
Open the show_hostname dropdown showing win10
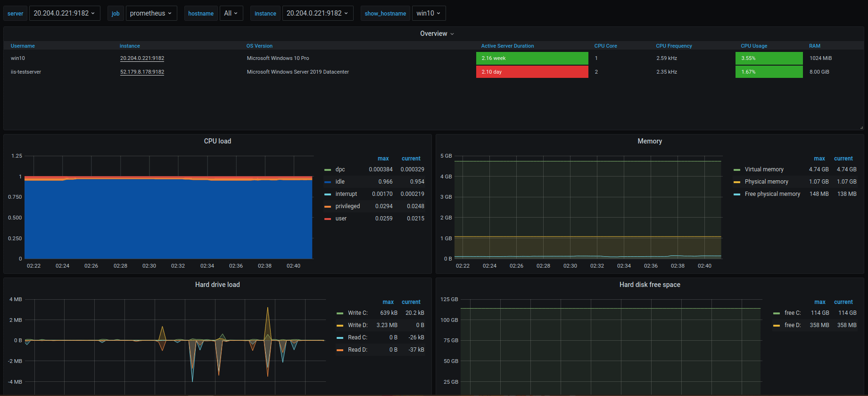tap(428, 13)
